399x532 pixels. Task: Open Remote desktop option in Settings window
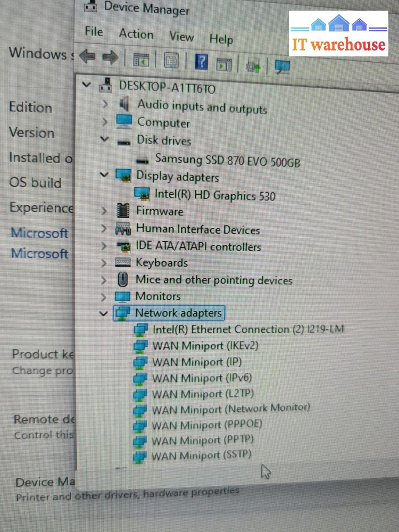44,419
